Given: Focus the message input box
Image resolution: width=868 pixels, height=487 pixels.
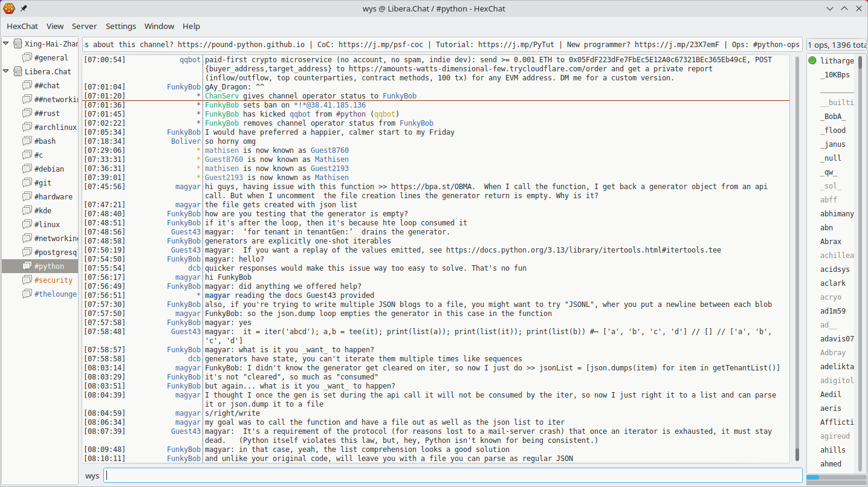Looking at the screenshot, I should click(x=453, y=476).
